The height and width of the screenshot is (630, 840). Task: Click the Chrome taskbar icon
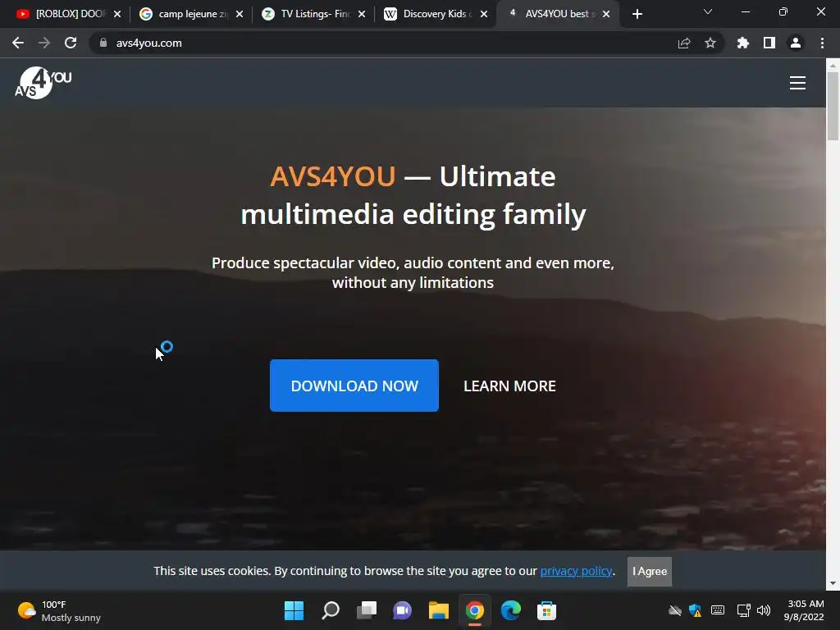[475, 610]
